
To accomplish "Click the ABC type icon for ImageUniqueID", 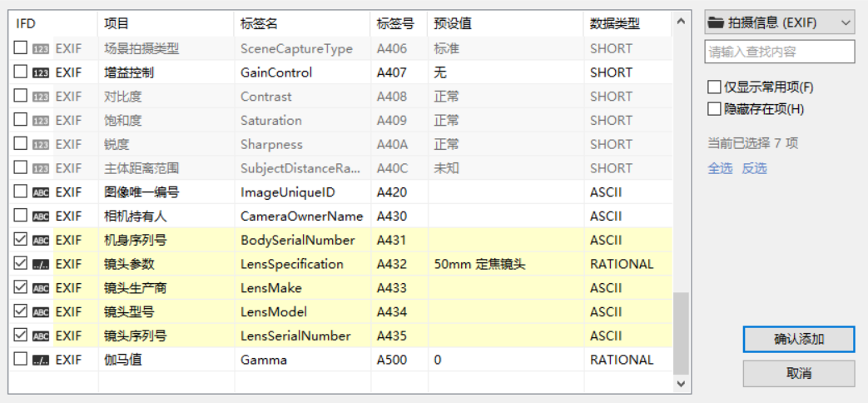I will point(41,192).
